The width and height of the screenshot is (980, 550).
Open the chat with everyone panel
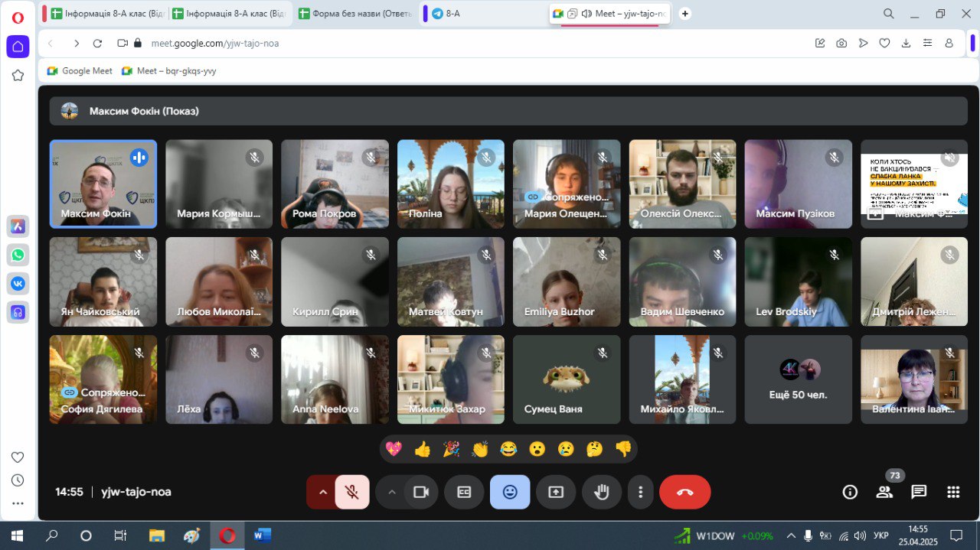919,492
